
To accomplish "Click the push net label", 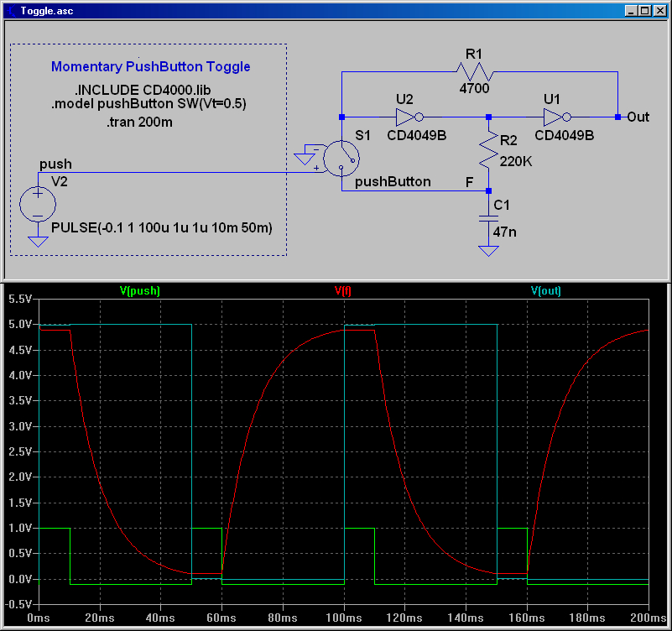I will pyautogui.click(x=55, y=164).
